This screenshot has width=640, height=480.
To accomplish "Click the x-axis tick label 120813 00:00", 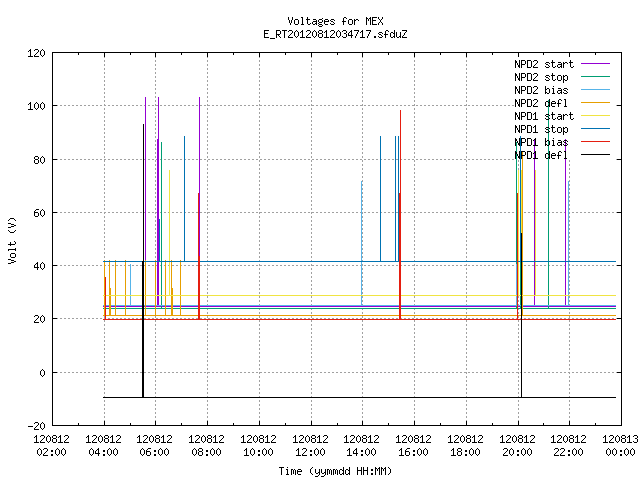I will click(620, 445).
